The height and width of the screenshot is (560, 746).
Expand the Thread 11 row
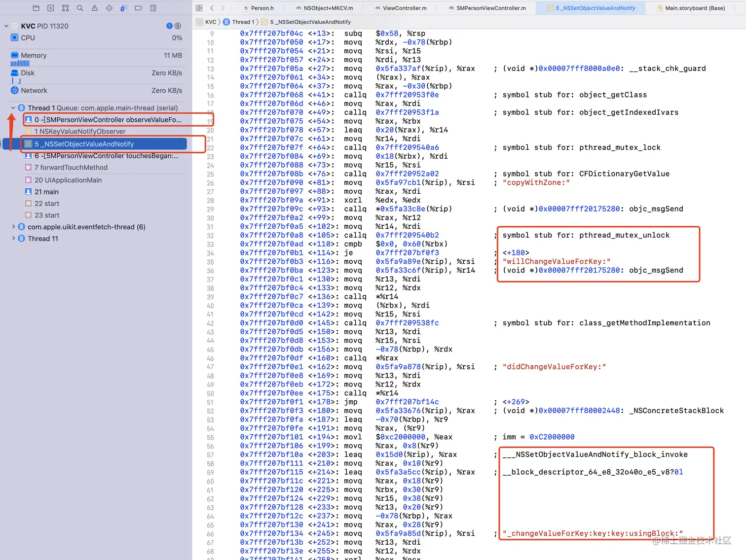pyautogui.click(x=13, y=239)
